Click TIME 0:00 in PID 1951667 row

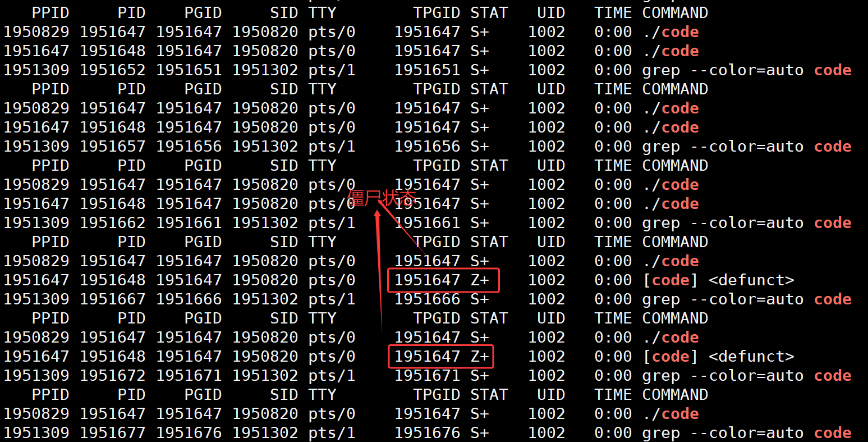tap(613, 299)
